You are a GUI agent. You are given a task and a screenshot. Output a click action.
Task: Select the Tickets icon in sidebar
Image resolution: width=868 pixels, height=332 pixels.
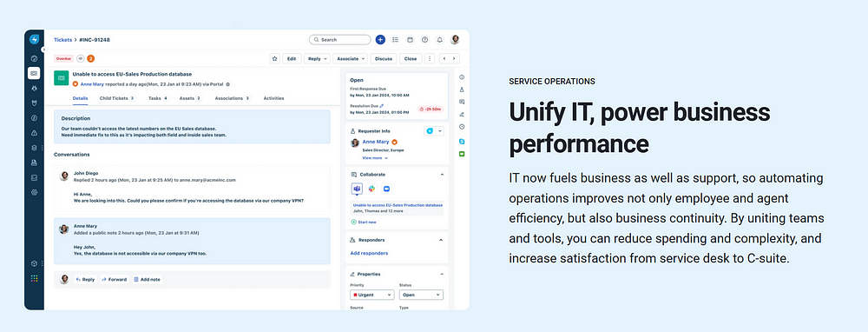(x=34, y=73)
